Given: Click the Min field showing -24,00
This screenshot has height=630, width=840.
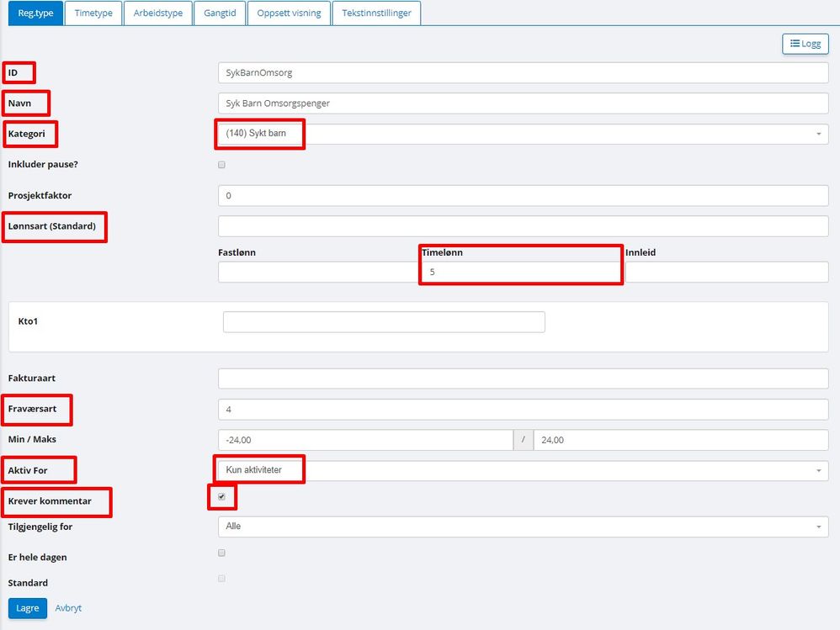Looking at the screenshot, I should (x=365, y=440).
